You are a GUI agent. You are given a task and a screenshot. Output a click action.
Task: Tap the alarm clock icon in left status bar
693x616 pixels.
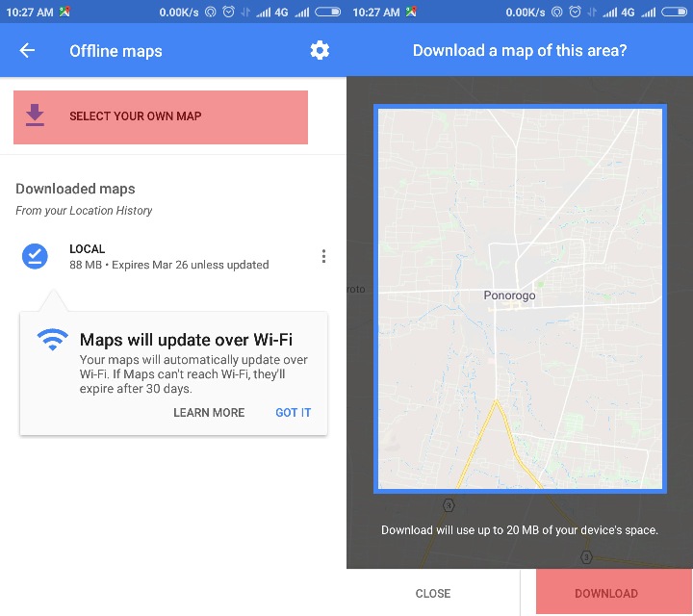click(228, 12)
